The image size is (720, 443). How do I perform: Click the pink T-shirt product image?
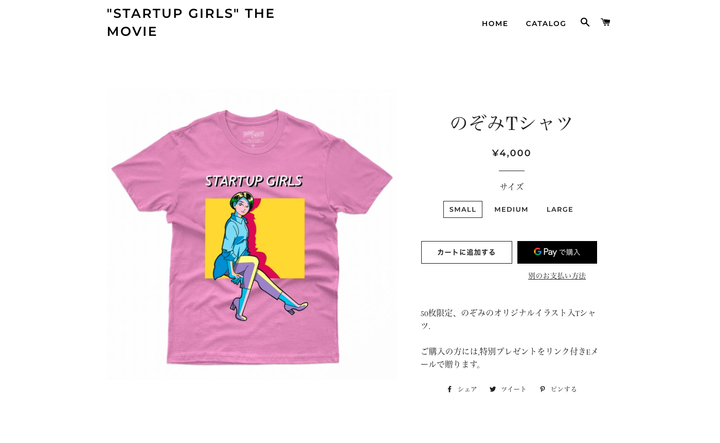[252, 235]
